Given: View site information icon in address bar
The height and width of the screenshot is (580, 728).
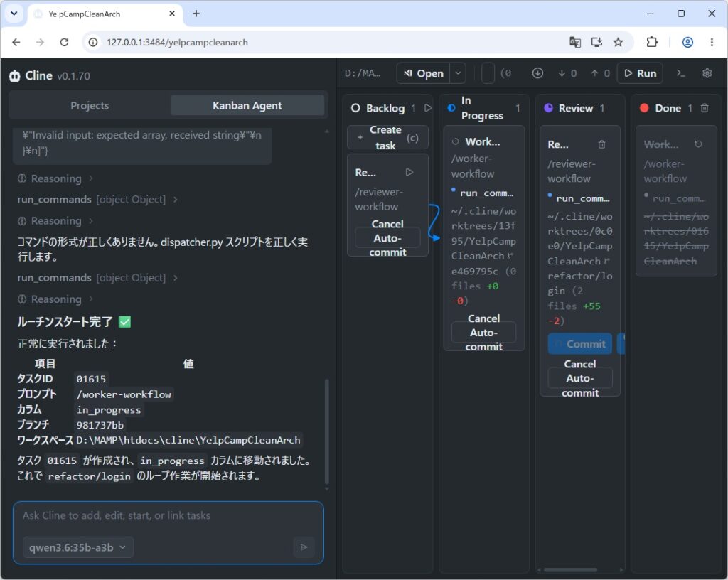Looking at the screenshot, I should pos(93,42).
